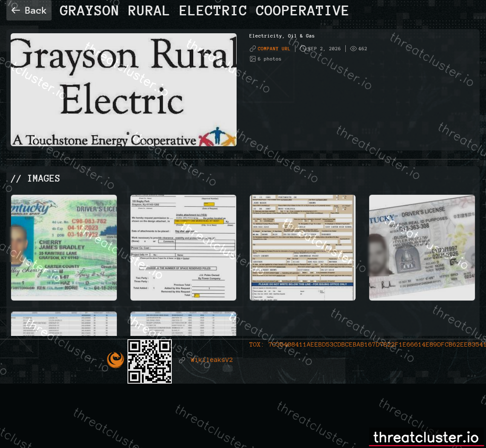Open the COMPANY URL link
486x448 pixels.
pos(274,49)
